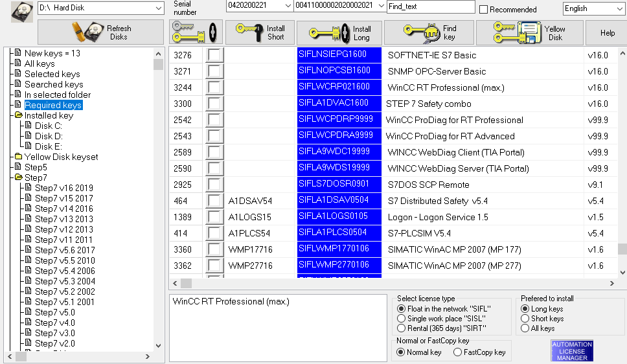The width and height of the screenshot is (627, 364).
Task: Click tree panel scroll down arrow
Action: click(158, 346)
